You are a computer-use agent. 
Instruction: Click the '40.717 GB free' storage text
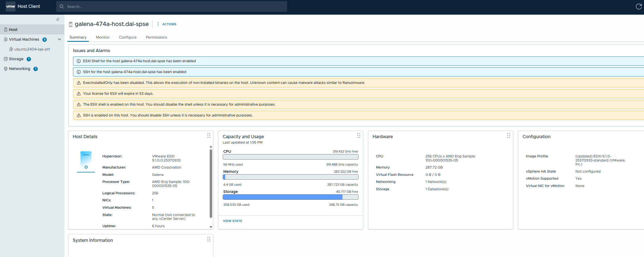[347, 192]
